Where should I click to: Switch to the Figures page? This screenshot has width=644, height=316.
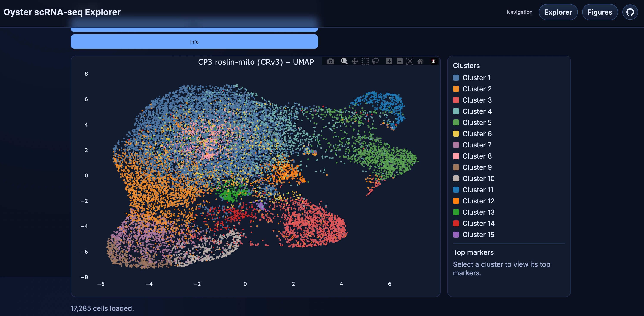coord(600,12)
